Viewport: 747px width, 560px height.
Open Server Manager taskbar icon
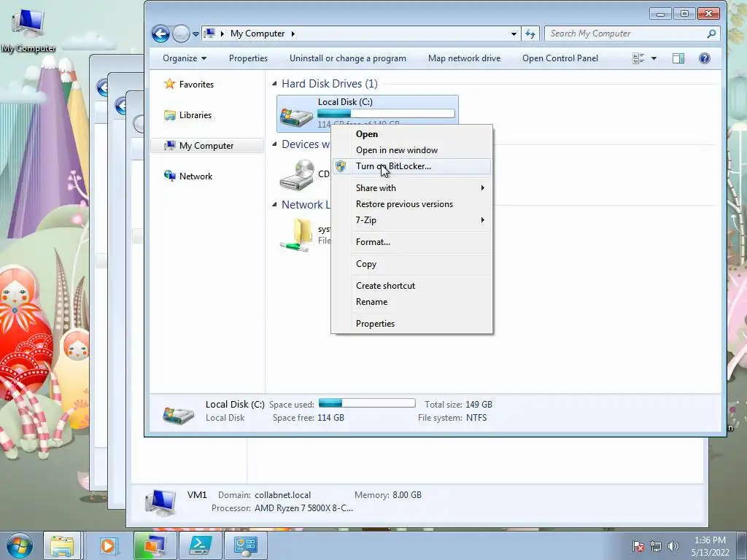click(245, 545)
